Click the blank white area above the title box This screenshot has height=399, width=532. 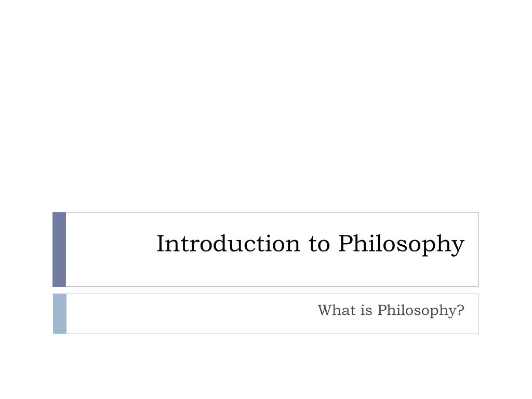tap(266, 105)
